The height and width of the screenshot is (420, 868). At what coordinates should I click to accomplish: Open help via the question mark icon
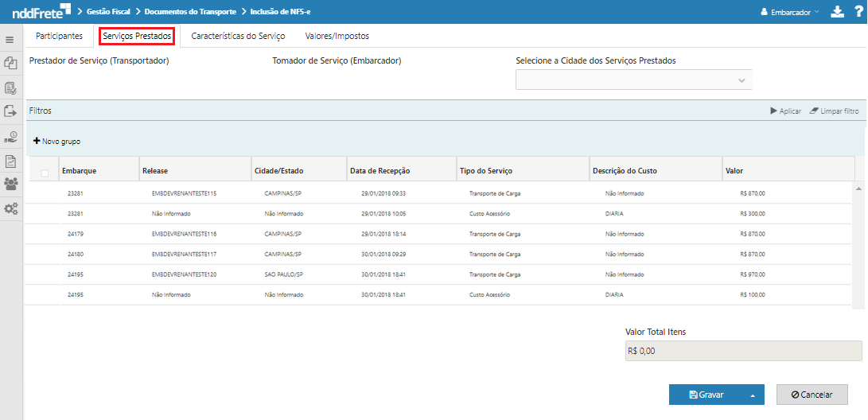tap(858, 12)
